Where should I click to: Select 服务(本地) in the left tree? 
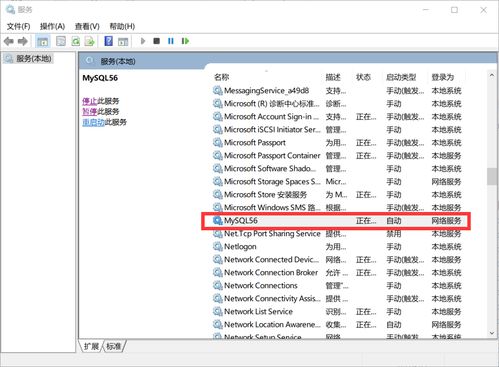pos(34,59)
